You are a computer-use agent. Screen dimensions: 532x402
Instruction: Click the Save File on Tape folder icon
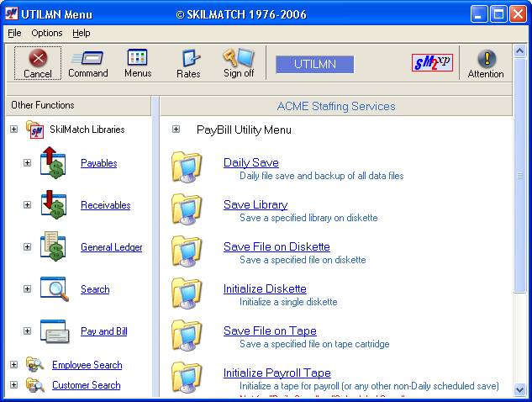pos(187,336)
